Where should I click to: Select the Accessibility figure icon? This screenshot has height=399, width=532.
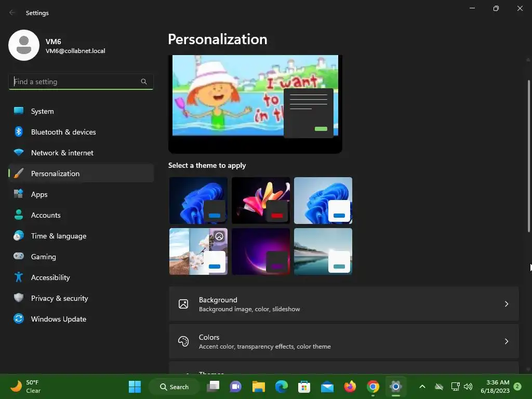pos(19,277)
